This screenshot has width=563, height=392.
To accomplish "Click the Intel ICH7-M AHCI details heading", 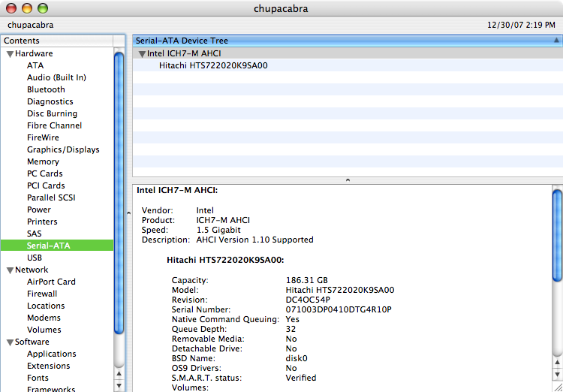I will [177, 191].
